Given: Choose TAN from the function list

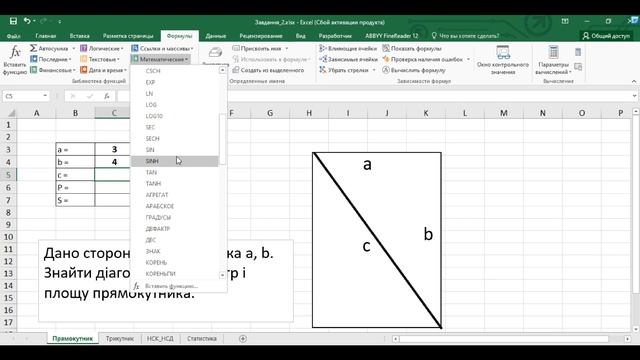Looking at the screenshot, I should (175, 173).
